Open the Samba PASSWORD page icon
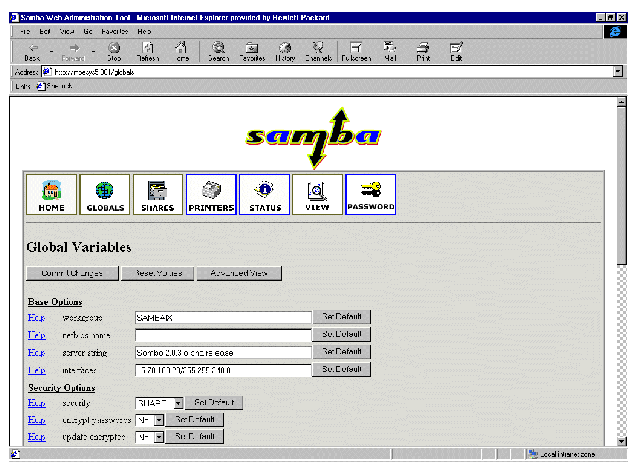Viewport: 638px width, 472px height. 371,194
